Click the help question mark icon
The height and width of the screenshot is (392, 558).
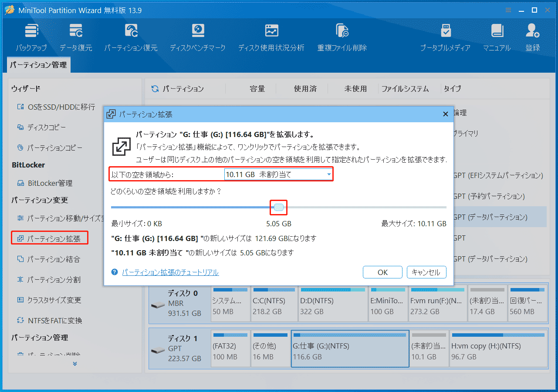(x=115, y=272)
